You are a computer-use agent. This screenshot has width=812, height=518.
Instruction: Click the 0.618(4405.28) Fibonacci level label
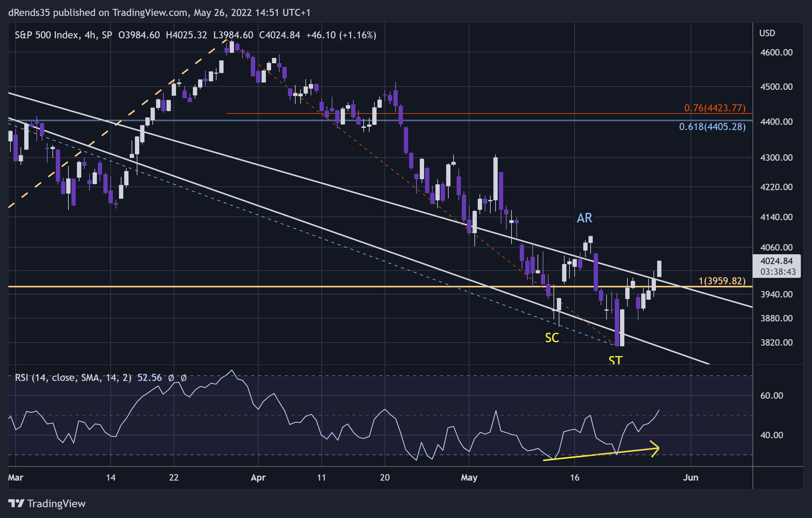click(x=712, y=127)
